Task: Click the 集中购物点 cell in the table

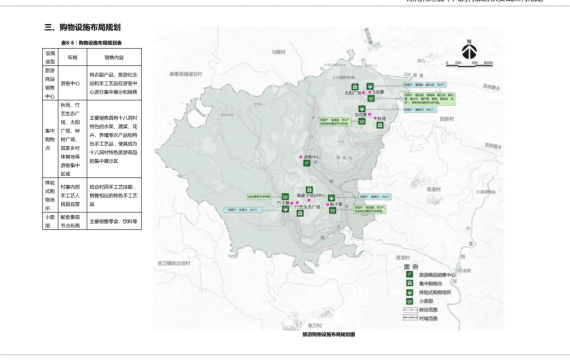Action: click(50, 139)
